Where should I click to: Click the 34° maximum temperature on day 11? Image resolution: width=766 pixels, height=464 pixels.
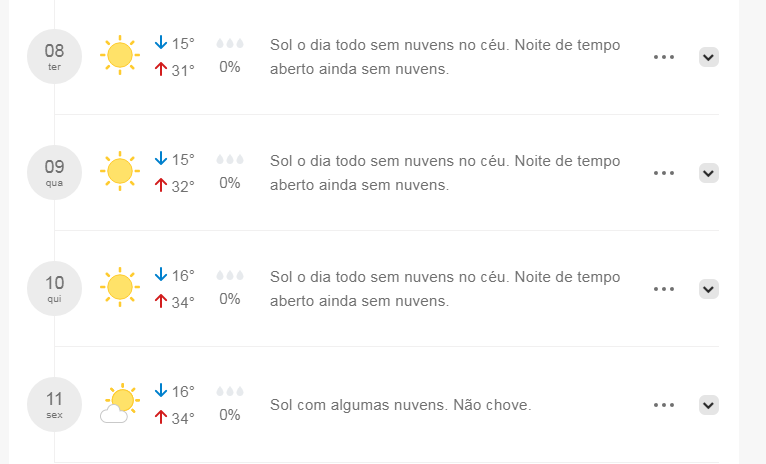tap(175, 418)
